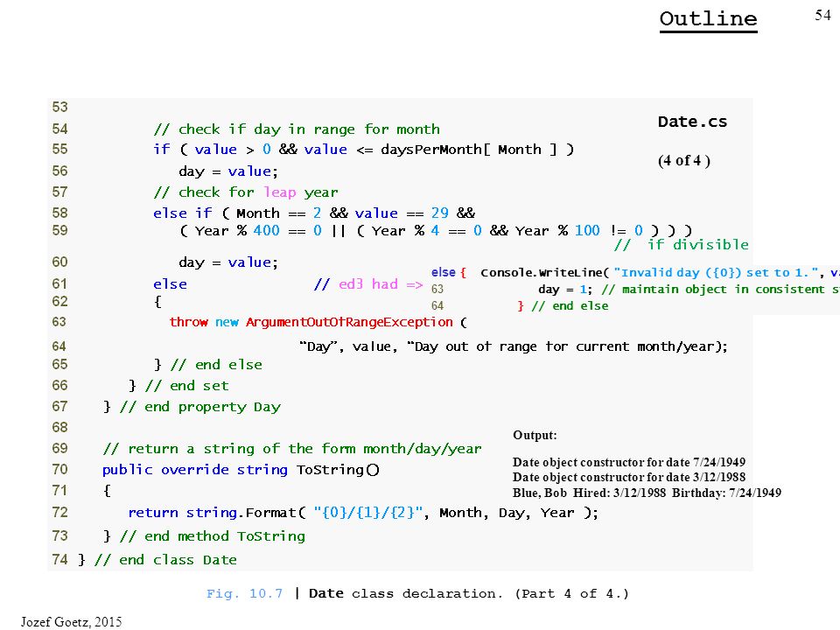The image size is (840, 630).
Task: Click the 'Date.cs' file label
Action: click(x=692, y=122)
